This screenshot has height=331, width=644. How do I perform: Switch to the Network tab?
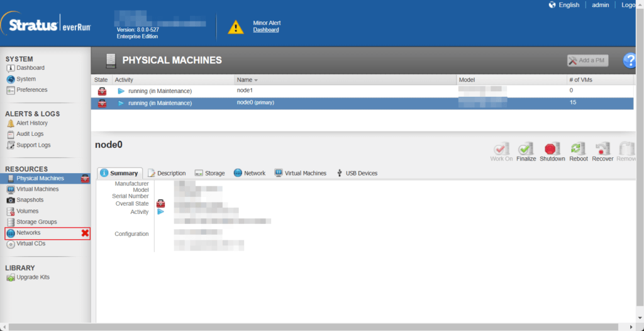click(250, 173)
